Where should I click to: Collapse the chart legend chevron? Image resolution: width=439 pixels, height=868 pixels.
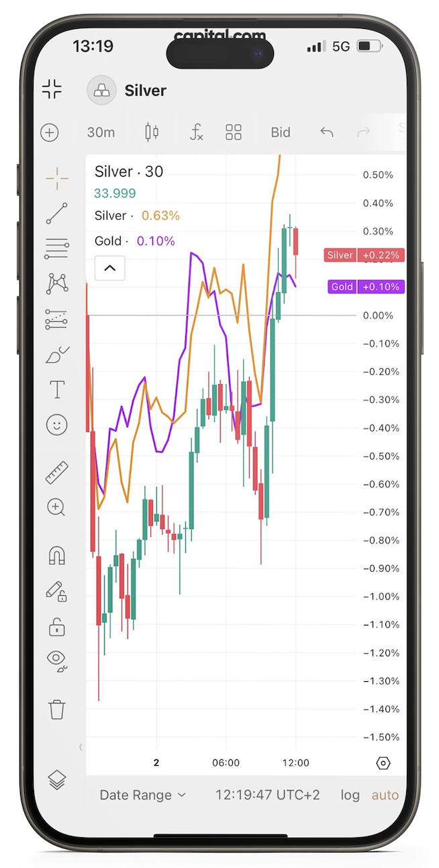tap(109, 268)
